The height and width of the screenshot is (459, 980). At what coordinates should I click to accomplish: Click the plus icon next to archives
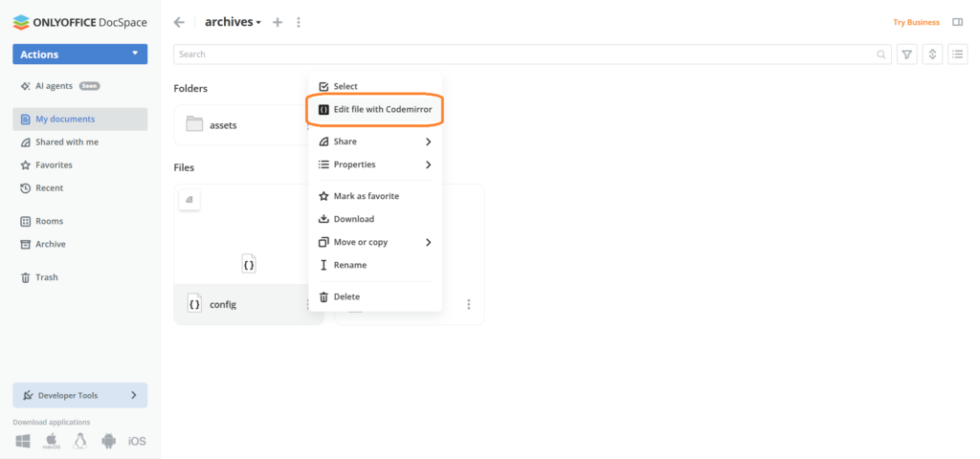point(278,23)
